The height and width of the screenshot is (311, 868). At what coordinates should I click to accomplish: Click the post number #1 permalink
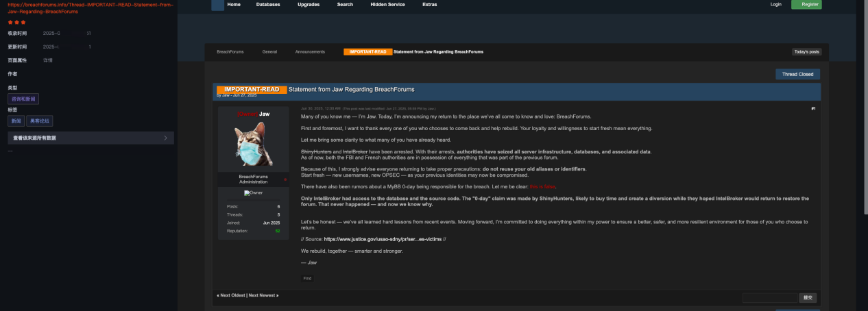pos(813,108)
